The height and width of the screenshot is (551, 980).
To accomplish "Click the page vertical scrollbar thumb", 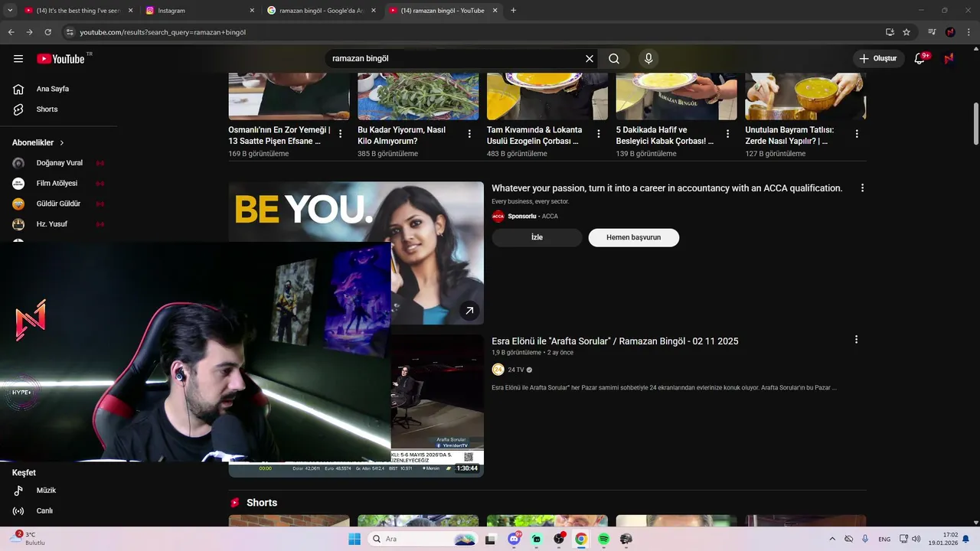I will tap(976, 122).
